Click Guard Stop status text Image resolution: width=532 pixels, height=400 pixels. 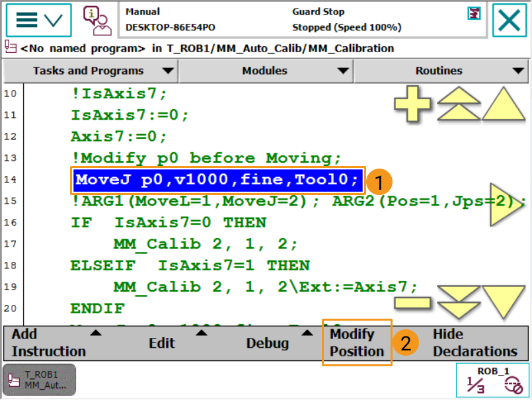tap(319, 12)
